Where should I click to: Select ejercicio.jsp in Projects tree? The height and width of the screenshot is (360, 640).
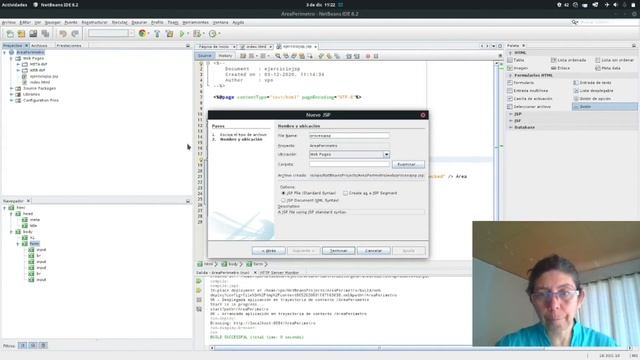(44, 76)
